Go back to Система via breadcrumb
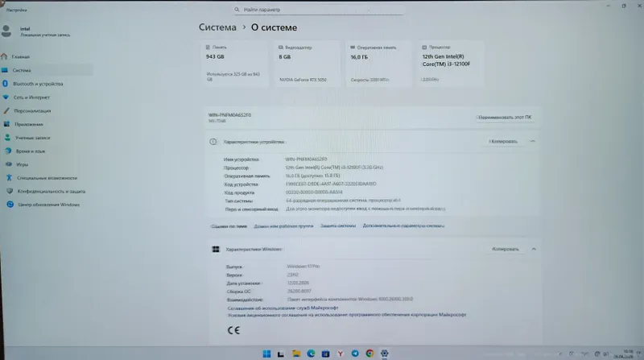The height and width of the screenshot is (360, 644). click(x=217, y=27)
